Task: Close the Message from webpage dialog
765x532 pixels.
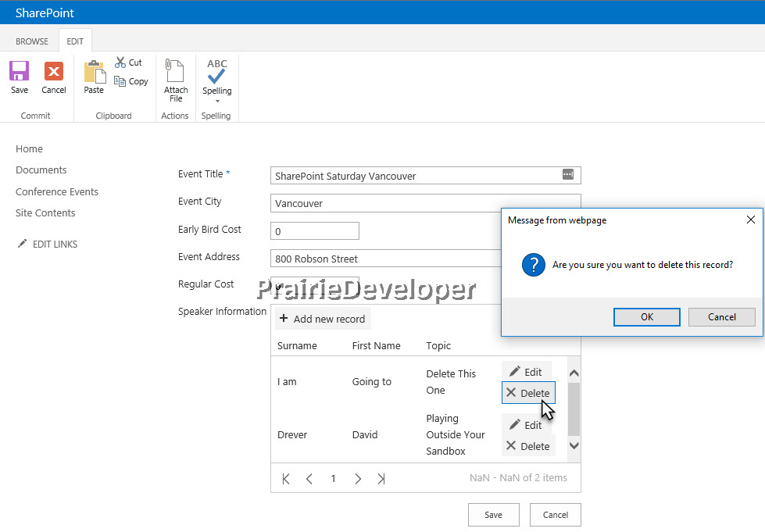Action: click(x=751, y=220)
